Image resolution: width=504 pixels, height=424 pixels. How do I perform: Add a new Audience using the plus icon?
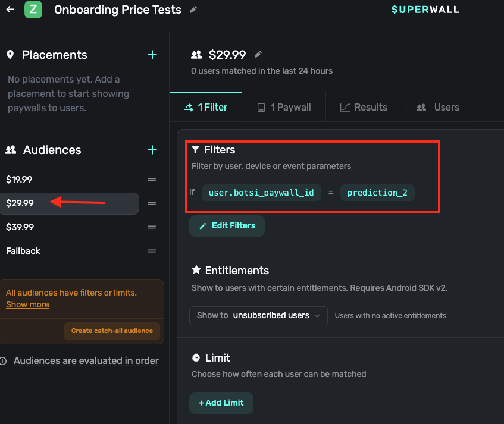pyautogui.click(x=152, y=150)
